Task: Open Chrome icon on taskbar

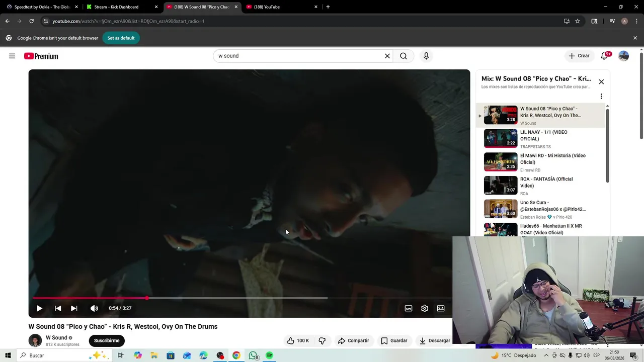Action: coord(236,355)
